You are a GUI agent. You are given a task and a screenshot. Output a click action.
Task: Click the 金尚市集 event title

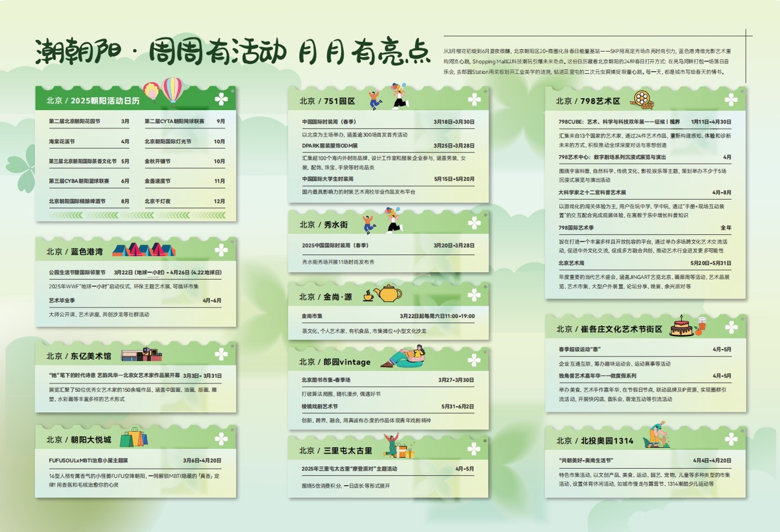click(x=312, y=316)
